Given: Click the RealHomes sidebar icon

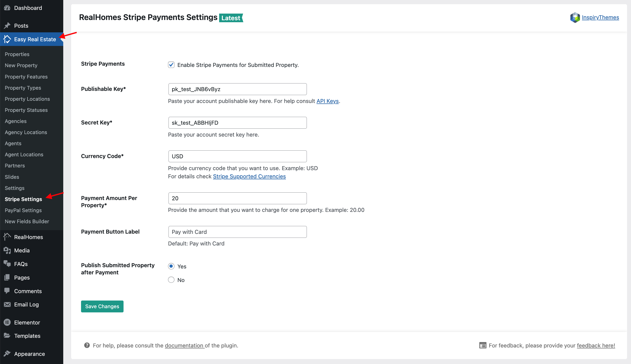Looking at the screenshot, I should 8,236.
